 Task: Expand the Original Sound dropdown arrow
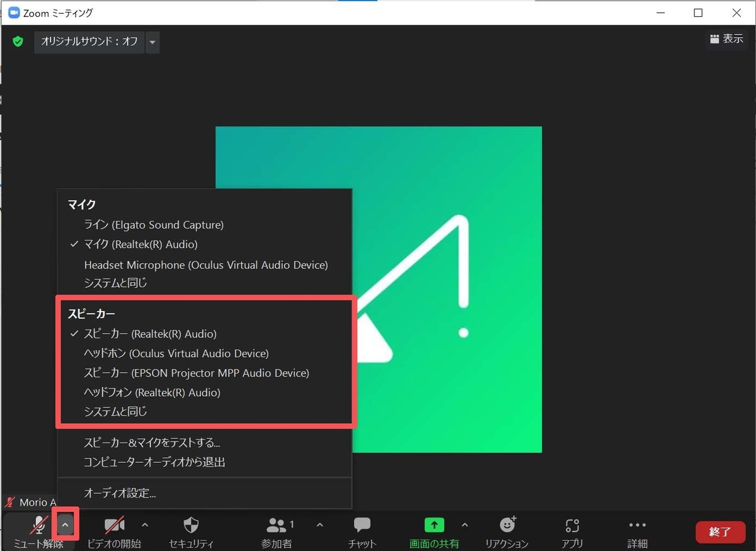coord(152,42)
